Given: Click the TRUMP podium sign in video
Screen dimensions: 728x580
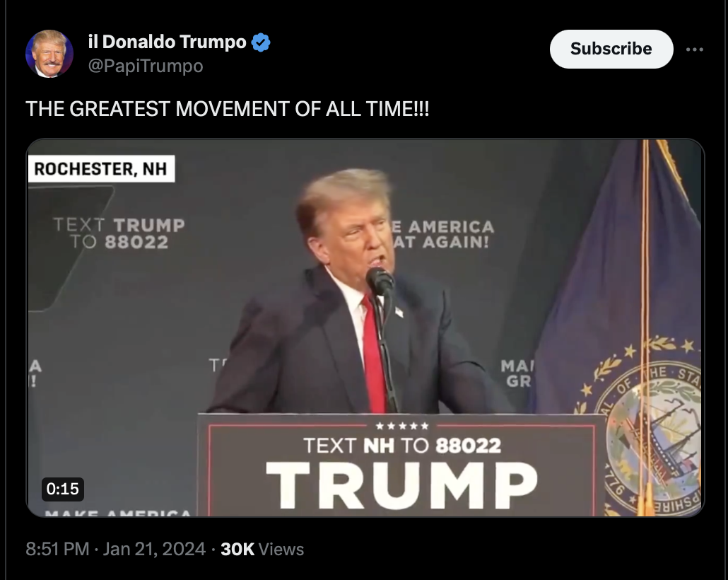Looking at the screenshot, I should coord(402,485).
